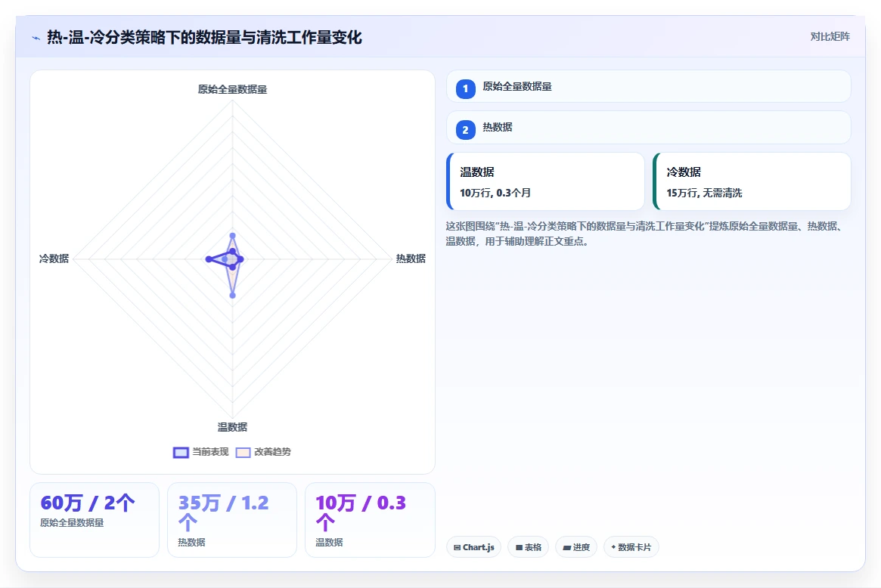Click the Chart.js tag chip
This screenshot has height=588, width=881.
473,547
